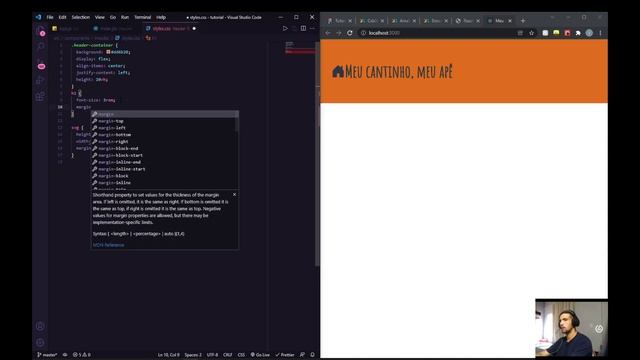Image resolution: width=640 pixels, height=360 pixels.
Task: Click the sync cloud icon in status bar
Action: [x=65, y=355]
